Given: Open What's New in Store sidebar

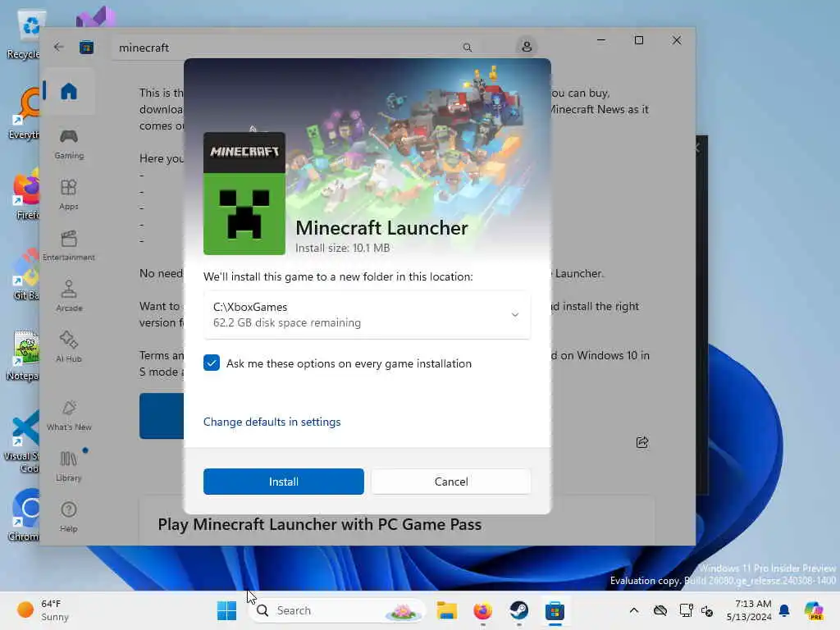Looking at the screenshot, I should (69, 415).
